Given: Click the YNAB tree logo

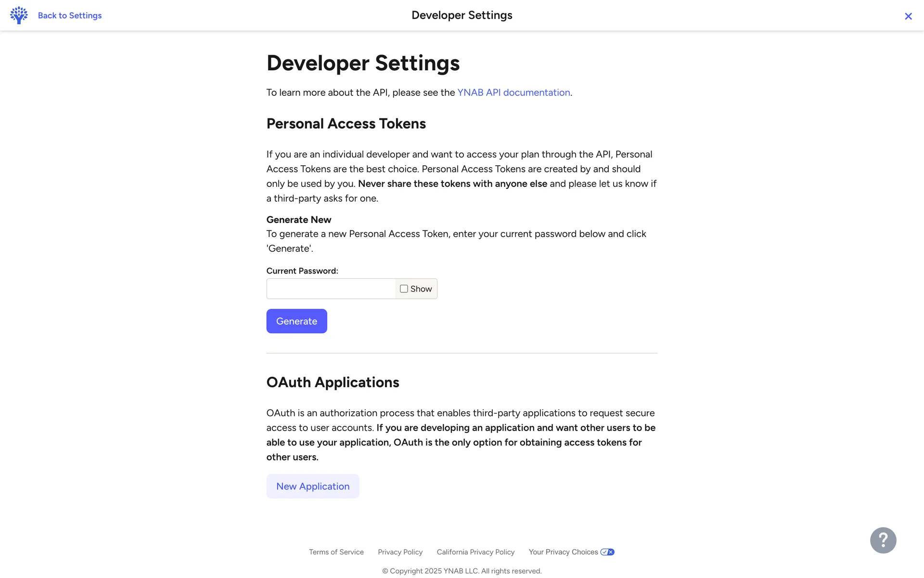Looking at the screenshot, I should point(19,15).
